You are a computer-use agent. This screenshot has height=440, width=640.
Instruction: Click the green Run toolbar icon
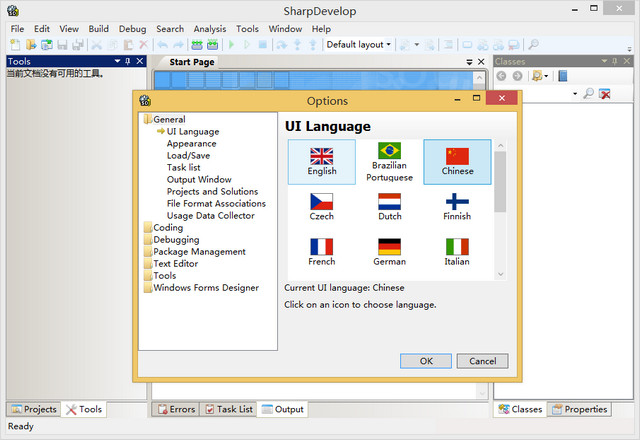pos(231,44)
